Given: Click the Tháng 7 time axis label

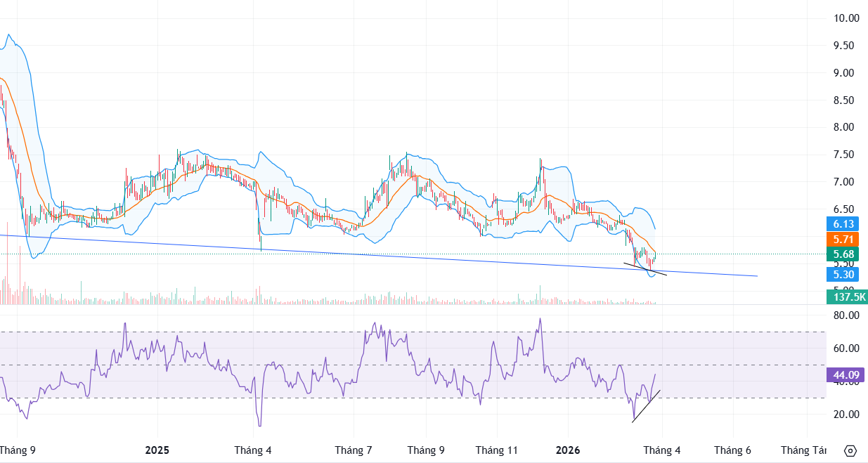Looking at the screenshot, I should click(354, 450).
